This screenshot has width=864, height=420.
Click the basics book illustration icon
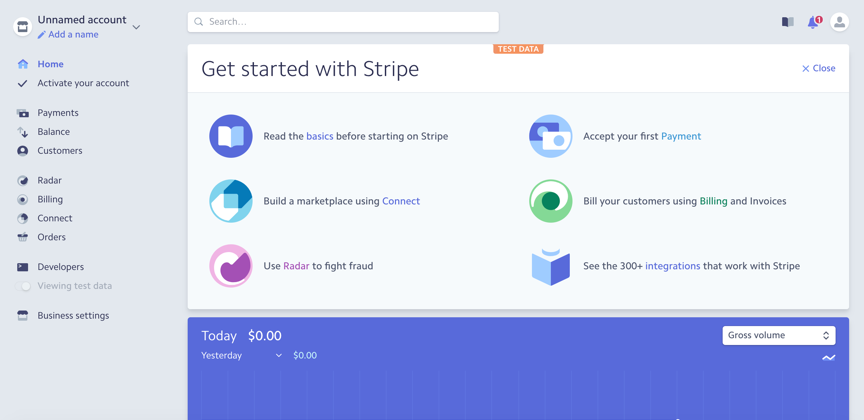231,136
